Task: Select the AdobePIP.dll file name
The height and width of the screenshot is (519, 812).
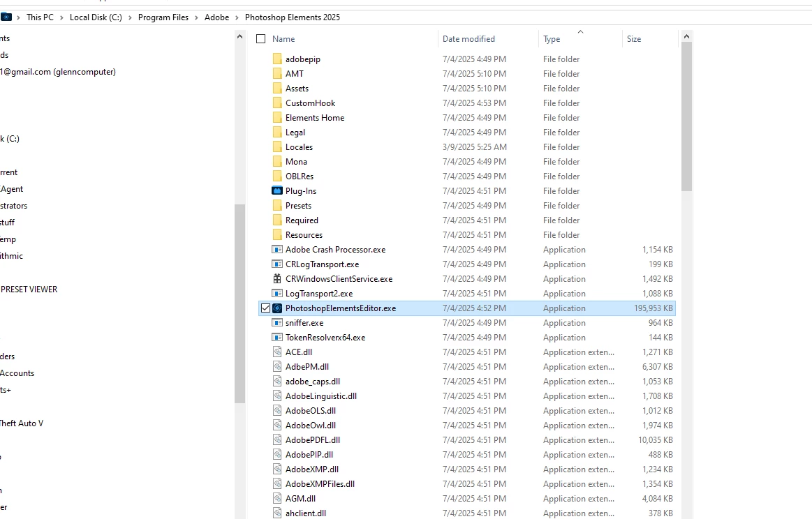Action: point(309,455)
